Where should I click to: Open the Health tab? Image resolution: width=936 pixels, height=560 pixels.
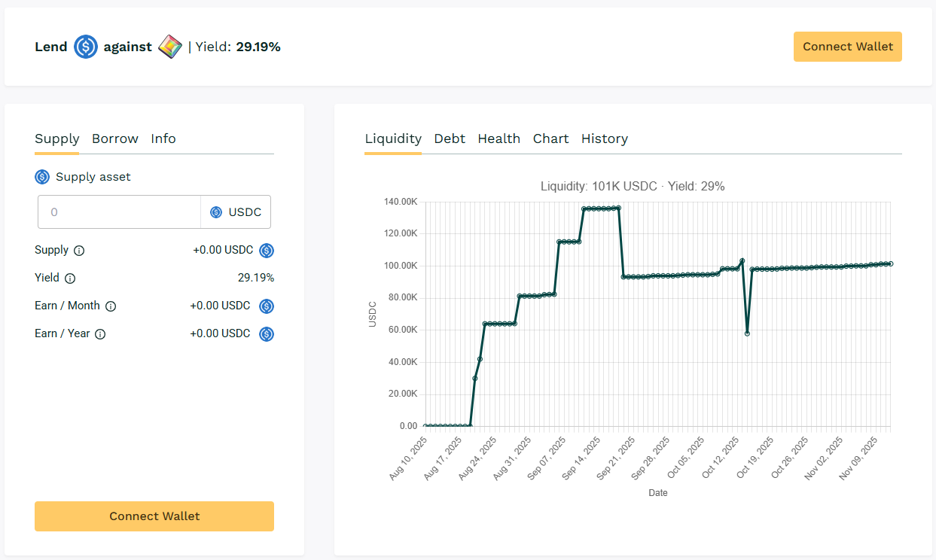498,138
